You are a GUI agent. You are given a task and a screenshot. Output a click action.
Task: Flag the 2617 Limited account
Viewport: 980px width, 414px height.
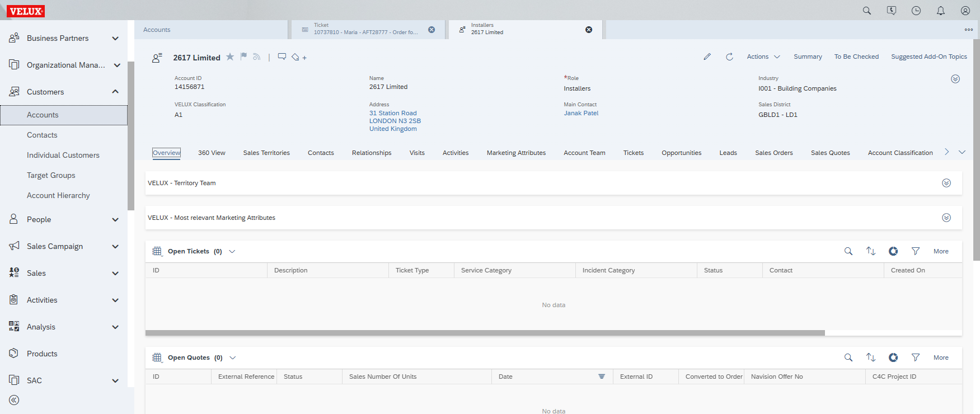point(243,57)
